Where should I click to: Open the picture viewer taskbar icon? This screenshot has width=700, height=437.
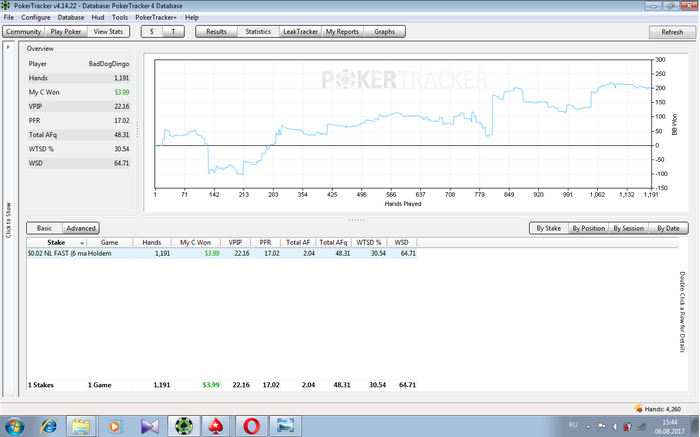click(x=285, y=427)
